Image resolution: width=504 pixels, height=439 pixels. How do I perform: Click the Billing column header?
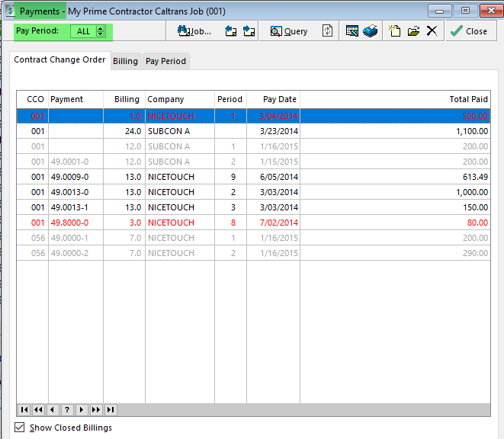point(124,99)
